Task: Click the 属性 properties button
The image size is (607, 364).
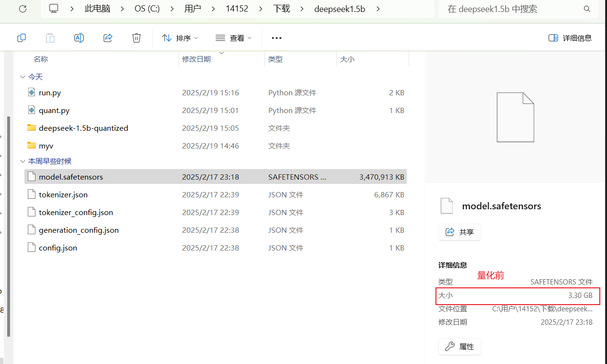Action: point(459,346)
